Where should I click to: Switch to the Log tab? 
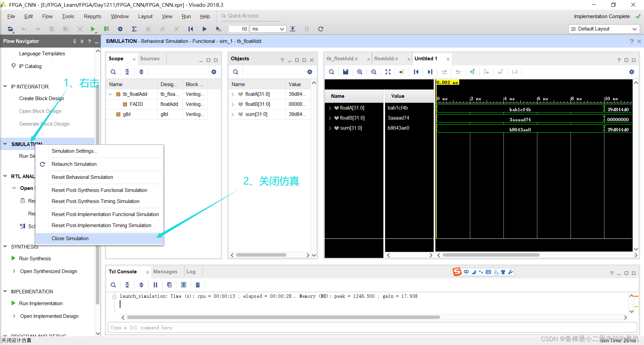191,272
